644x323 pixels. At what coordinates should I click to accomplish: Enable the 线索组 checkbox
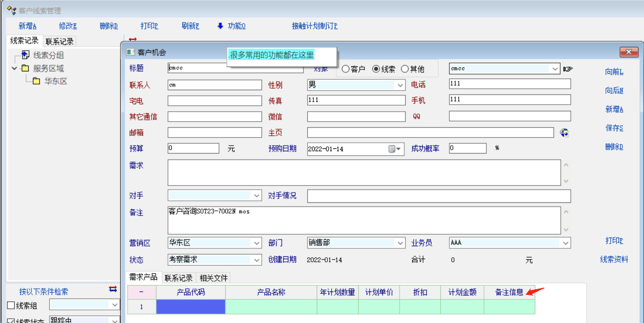(11, 306)
